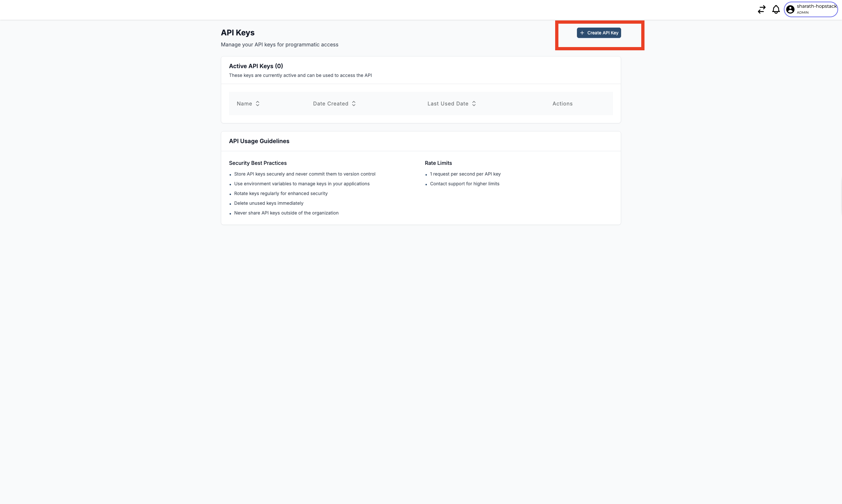
Task: Open the notifications bell
Action: point(776,9)
